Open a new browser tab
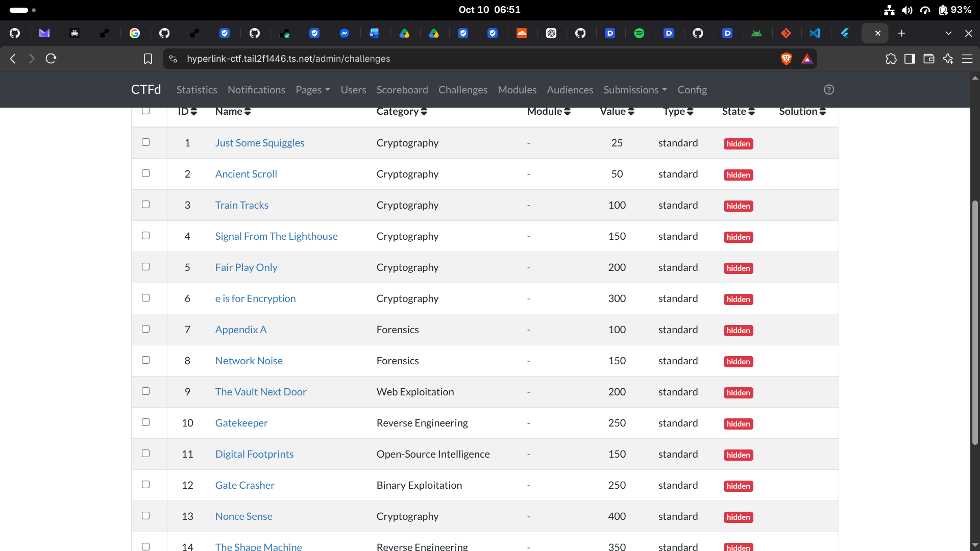Screen dimensions: 980x551 coord(902,33)
